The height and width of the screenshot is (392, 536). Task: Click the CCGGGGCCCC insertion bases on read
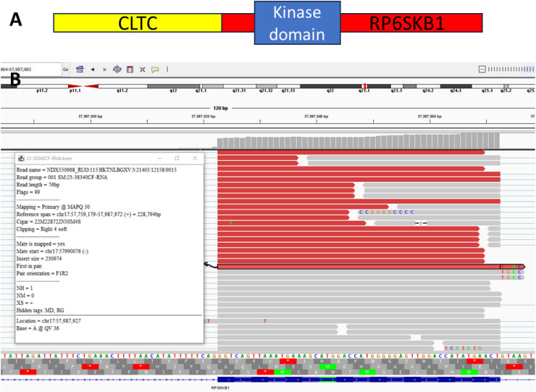tap(387, 212)
